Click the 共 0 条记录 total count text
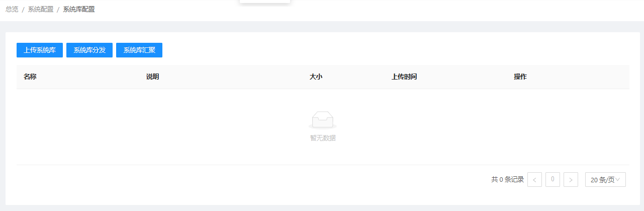Screen dimensions: 644x211 click(x=508, y=180)
